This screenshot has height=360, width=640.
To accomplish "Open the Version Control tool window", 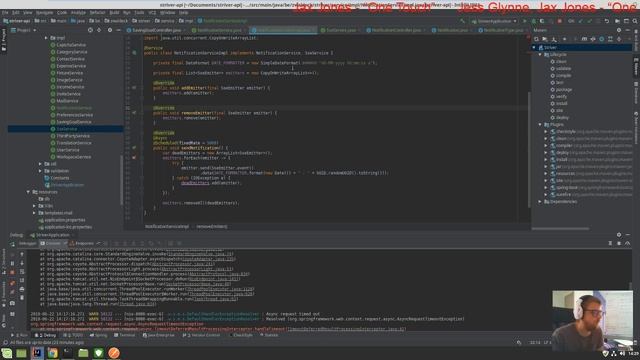I will point(201,335).
